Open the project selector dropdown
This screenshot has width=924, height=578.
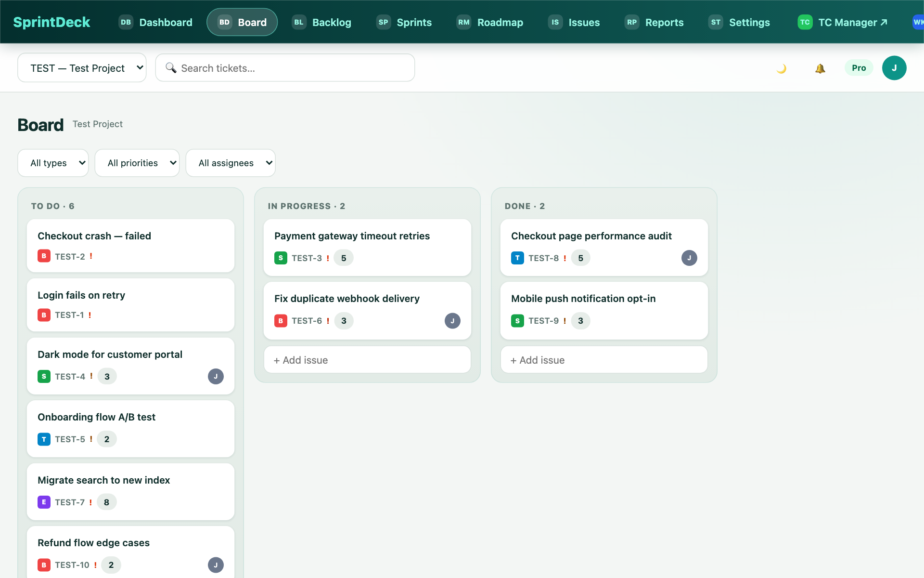pyautogui.click(x=82, y=68)
